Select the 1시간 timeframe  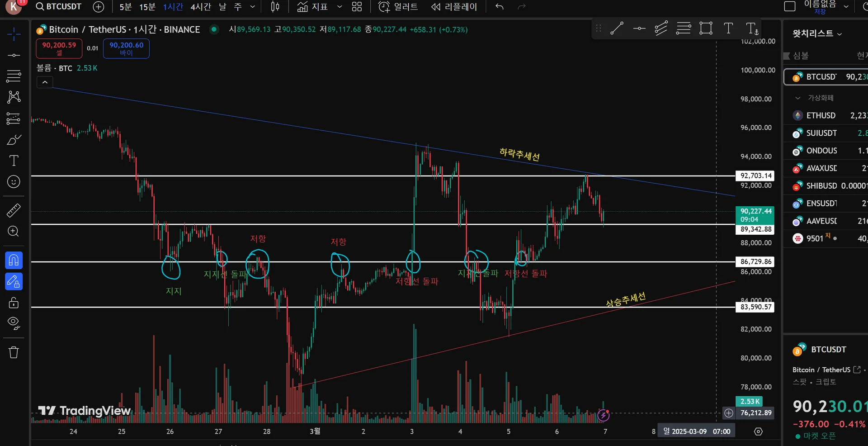point(173,7)
